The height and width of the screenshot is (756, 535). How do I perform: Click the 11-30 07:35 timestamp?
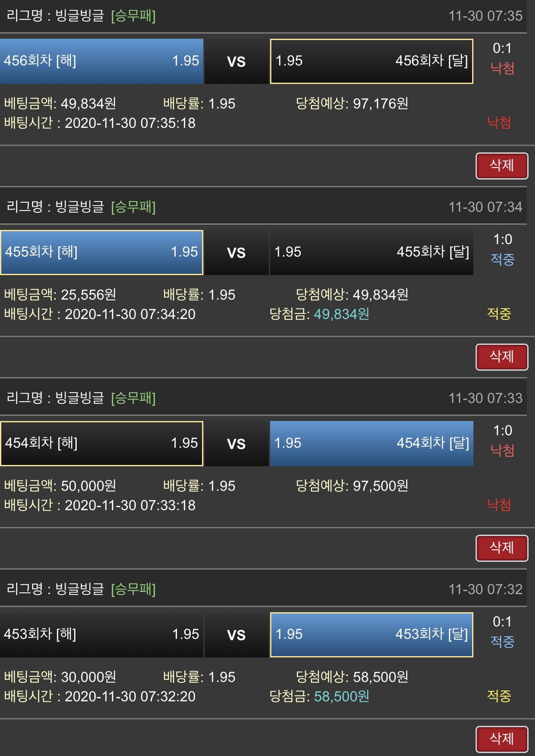(x=485, y=16)
